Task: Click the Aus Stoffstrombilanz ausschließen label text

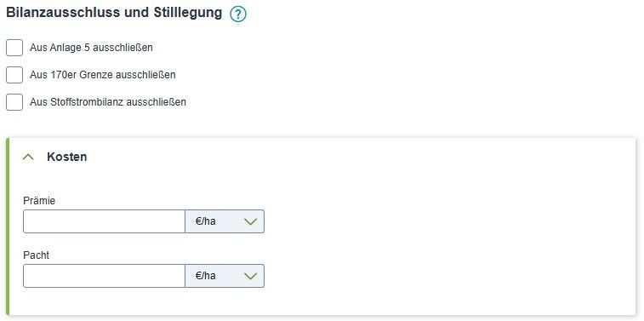Action: coord(108,102)
